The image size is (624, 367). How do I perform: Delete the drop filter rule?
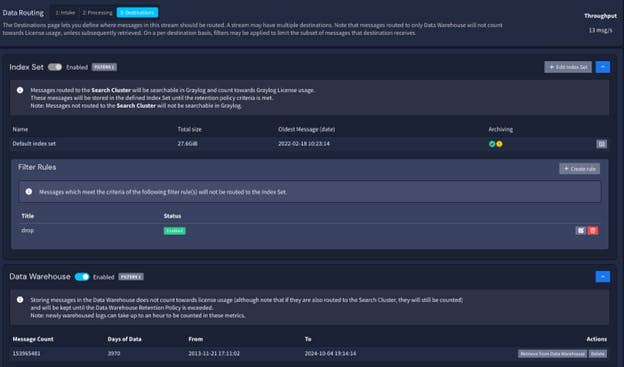pyautogui.click(x=593, y=230)
